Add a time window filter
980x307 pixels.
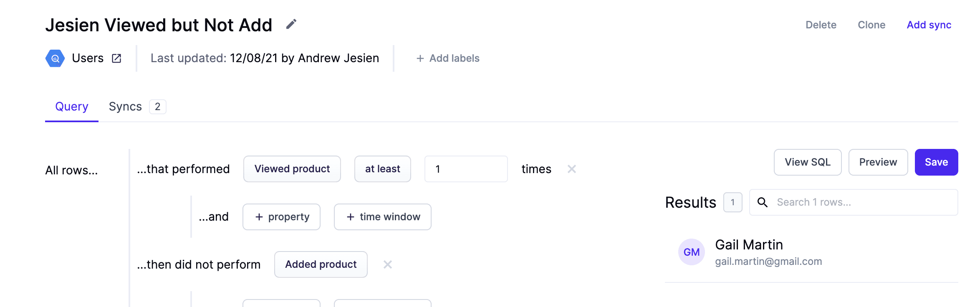point(382,217)
